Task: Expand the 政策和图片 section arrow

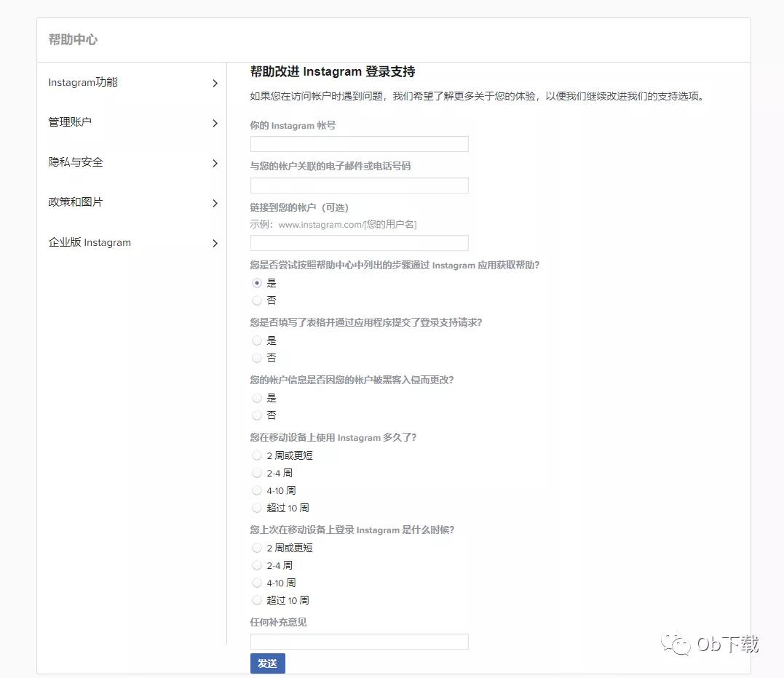Action: pos(215,203)
